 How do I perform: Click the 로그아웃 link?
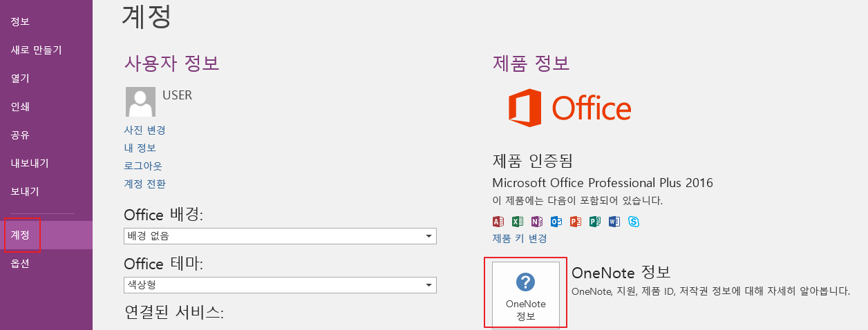[x=143, y=166]
